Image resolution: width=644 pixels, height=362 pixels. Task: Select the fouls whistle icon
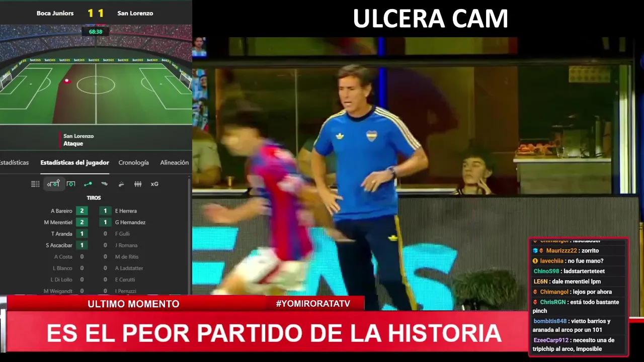pyautogui.click(x=121, y=184)
